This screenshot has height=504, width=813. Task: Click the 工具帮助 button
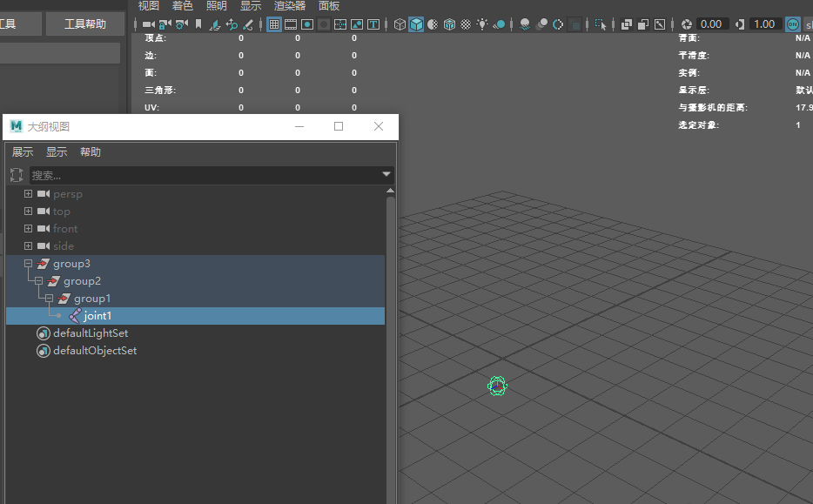point(85,24)
